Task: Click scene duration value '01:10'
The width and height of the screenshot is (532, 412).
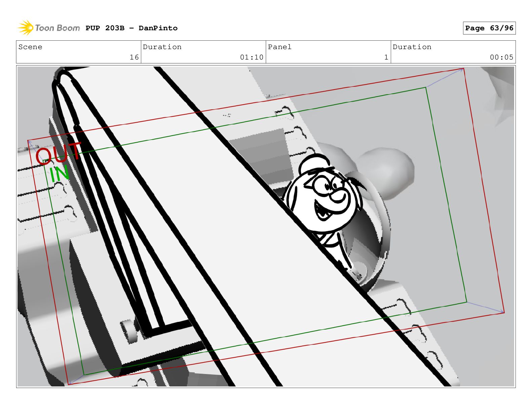Action: [252, 57]
